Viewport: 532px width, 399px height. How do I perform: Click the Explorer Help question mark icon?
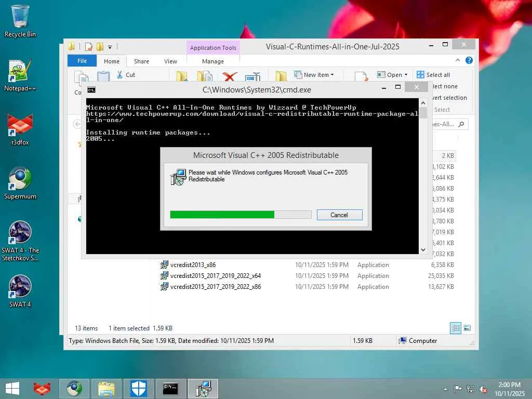pos(469,60)
